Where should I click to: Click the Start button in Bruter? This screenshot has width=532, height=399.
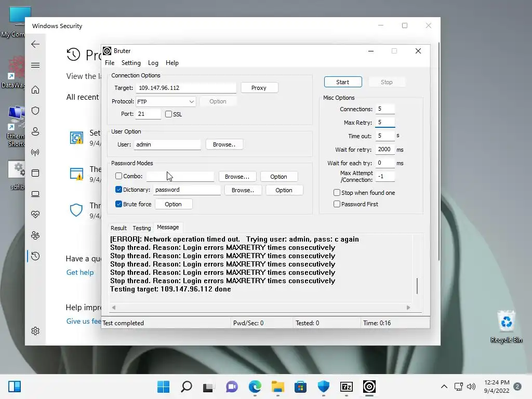(343, 82)
